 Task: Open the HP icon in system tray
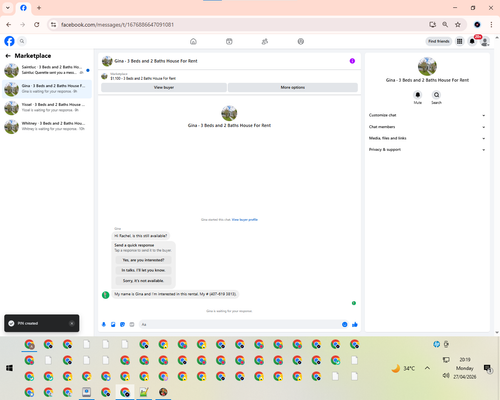(x=436, y=344)
